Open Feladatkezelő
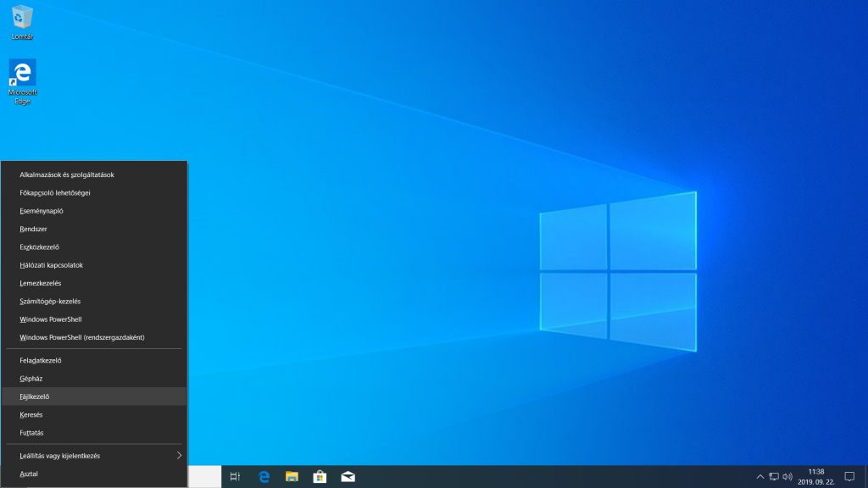Image resolution: width=868 pixels, height=488 pixels. [94, 360]
